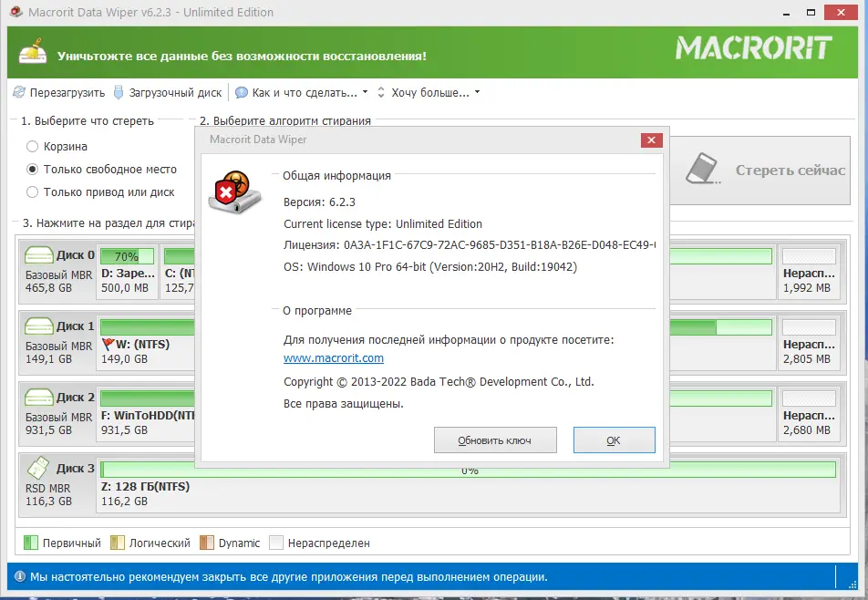Screen dimensions: 868x600
Task: Open Загрузочный диск toolbar item
Action: 168,92
